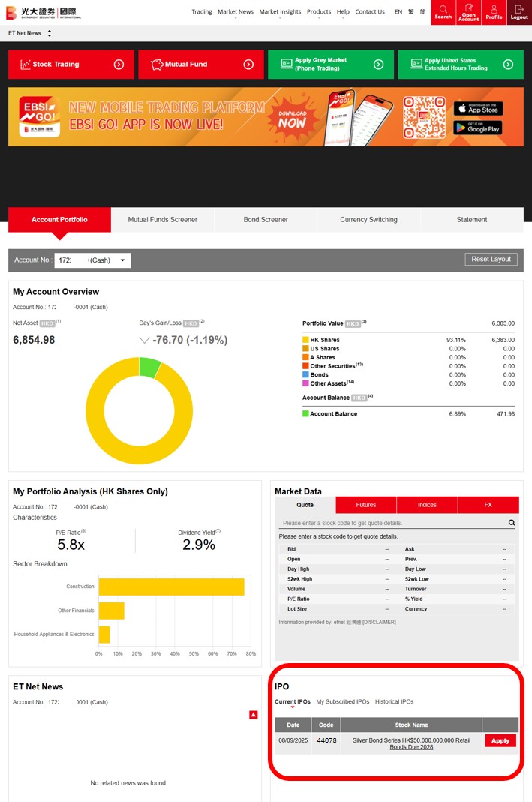Click the EBSI GO! app promotional banner

point(266,116)
